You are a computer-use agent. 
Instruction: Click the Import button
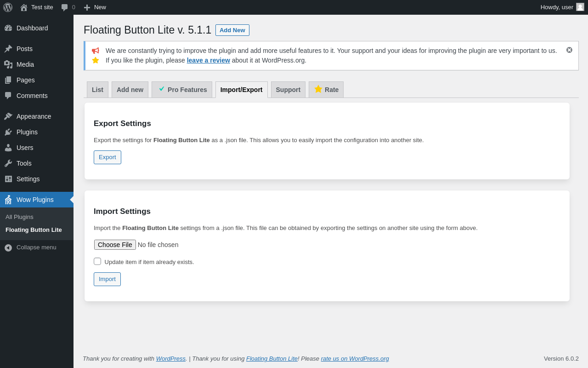(x=107, y=279)
